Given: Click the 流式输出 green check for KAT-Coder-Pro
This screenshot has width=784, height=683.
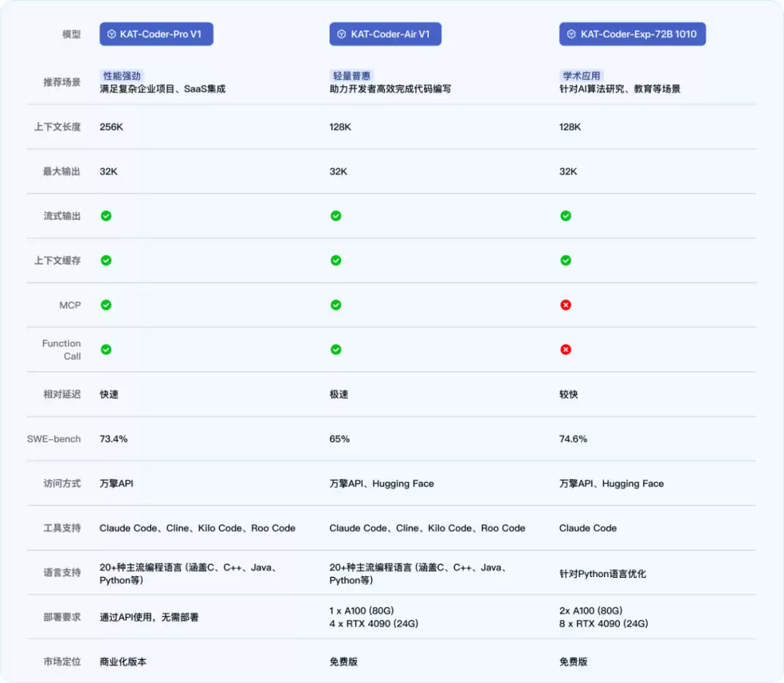Looking at the screenshot, I should pyautogui.click(x=106, y=216).
